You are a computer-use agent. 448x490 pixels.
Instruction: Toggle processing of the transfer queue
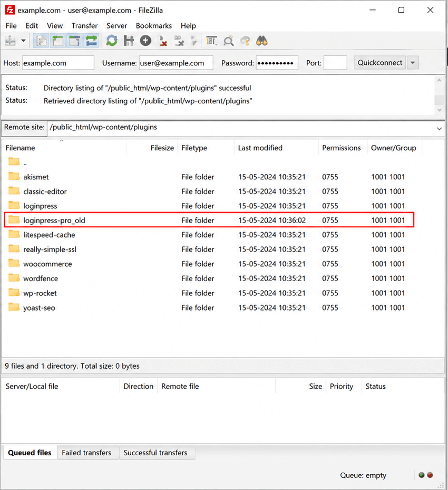click(129, 41)
